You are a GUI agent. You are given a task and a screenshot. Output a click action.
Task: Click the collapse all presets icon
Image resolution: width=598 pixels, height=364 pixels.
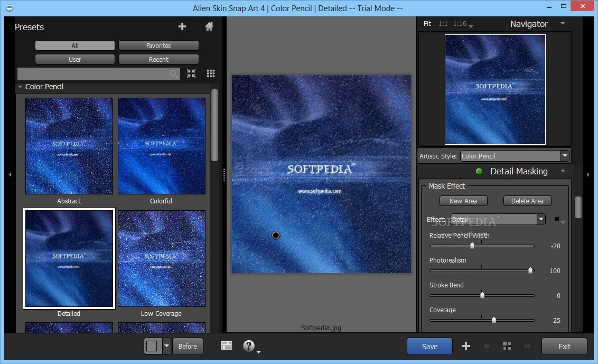[x=191, y=73]
